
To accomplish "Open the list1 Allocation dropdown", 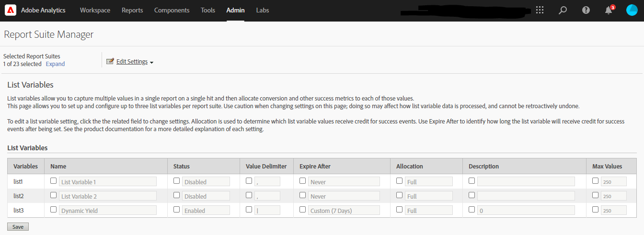I will pyautogui.click(x=428, y=182).
